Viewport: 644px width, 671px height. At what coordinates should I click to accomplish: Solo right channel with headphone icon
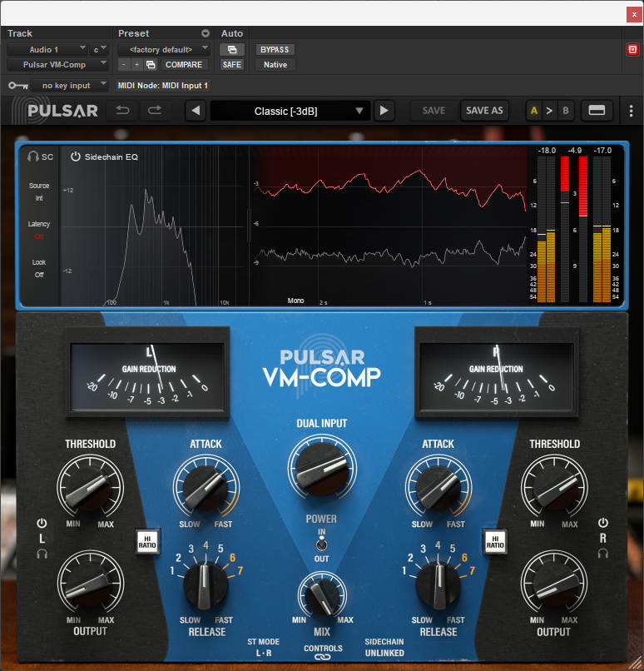tap(603, 554)
